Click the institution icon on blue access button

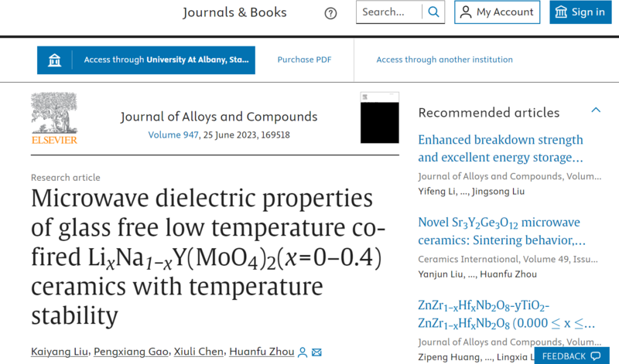54,60
